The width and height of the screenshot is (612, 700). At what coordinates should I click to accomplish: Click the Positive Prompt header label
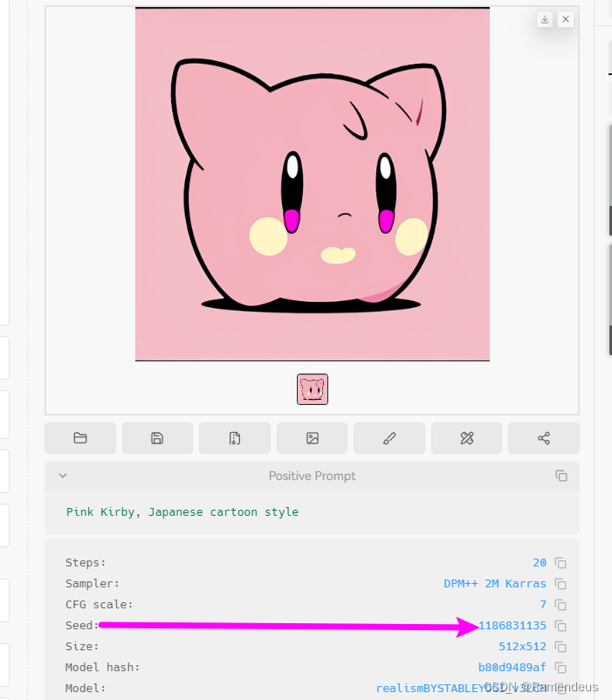312,476
